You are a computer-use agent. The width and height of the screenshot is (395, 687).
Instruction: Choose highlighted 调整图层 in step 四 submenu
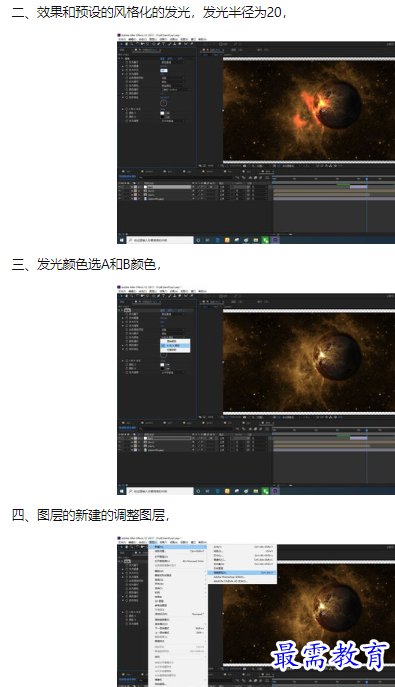tap(242, 573)
